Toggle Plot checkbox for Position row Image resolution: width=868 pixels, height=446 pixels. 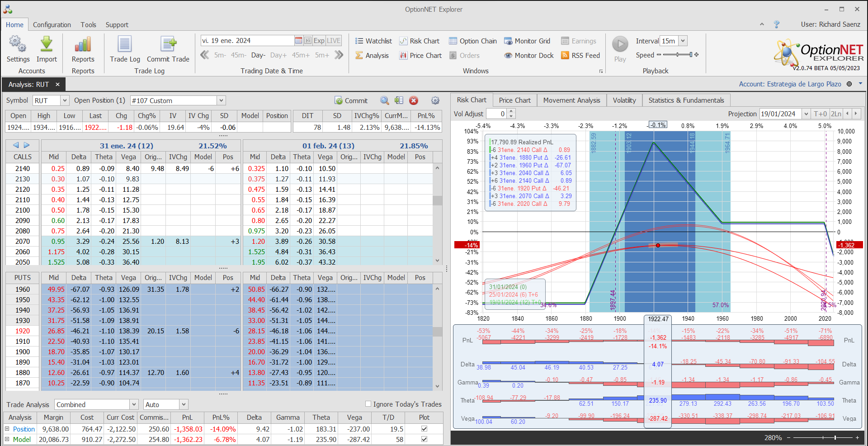pos(424,428)
